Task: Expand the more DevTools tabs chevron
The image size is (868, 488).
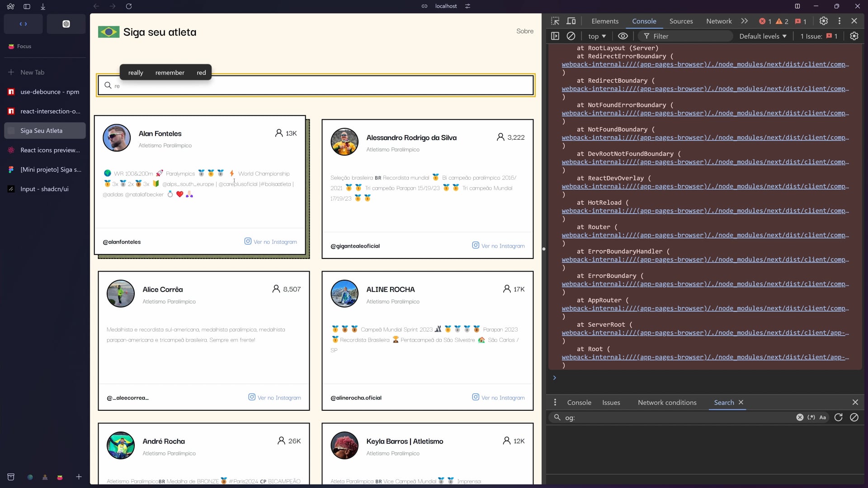Action: pyautogui.click(x=745, y=21)
